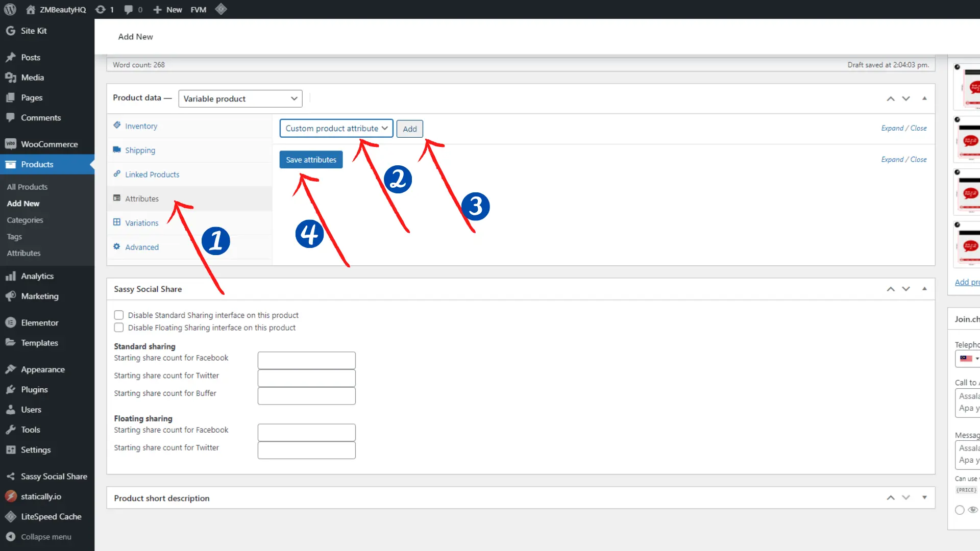Screen dimensions: 980x551
Task: Click the Pages icon in the sidebar
Action: tap(11, 97)
